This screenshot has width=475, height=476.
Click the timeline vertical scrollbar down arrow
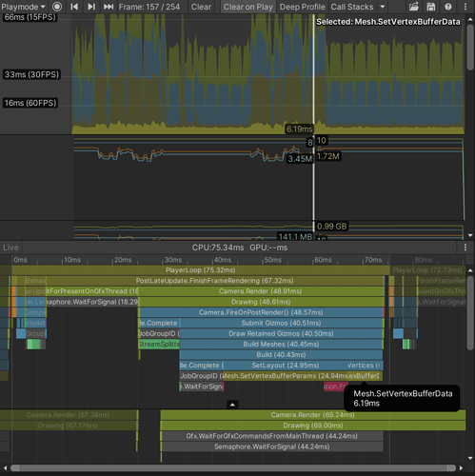pyautogui.click(x=470, y=458)
